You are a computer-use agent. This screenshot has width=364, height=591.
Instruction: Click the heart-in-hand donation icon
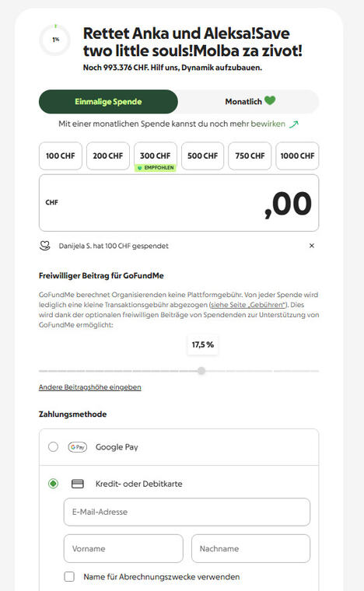click(x=45, y=246)
